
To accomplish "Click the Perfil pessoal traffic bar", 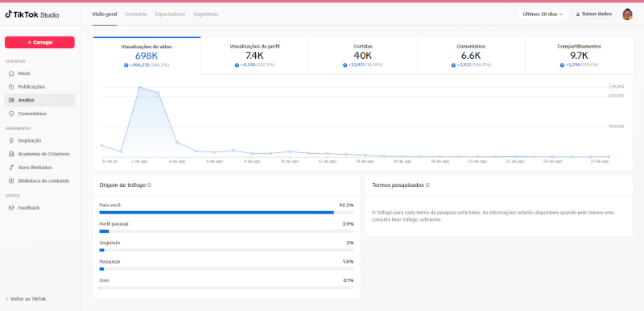I will [226, 231].
